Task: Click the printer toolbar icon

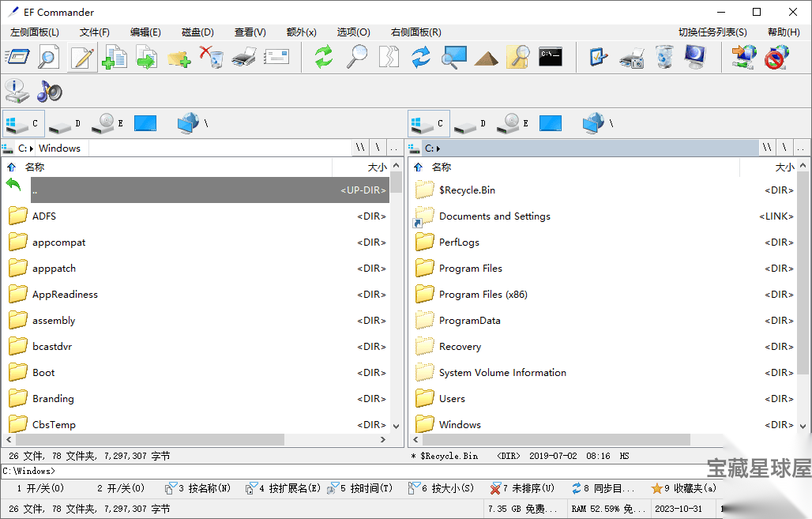Action: (x=244, y=57)
